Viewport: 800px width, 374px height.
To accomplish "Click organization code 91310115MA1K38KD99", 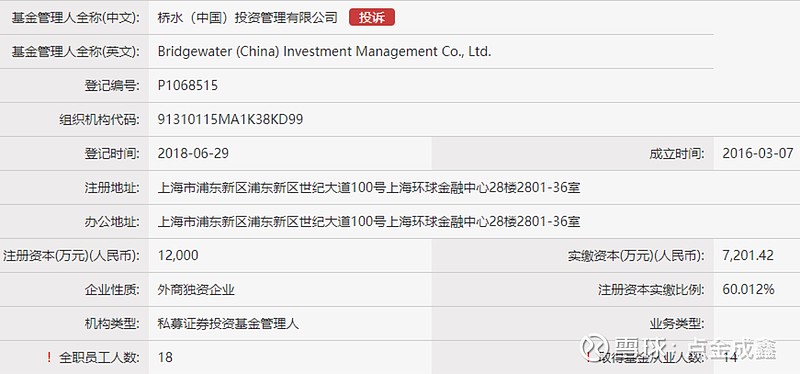I will pyautogui.click(x=231, y=119).
